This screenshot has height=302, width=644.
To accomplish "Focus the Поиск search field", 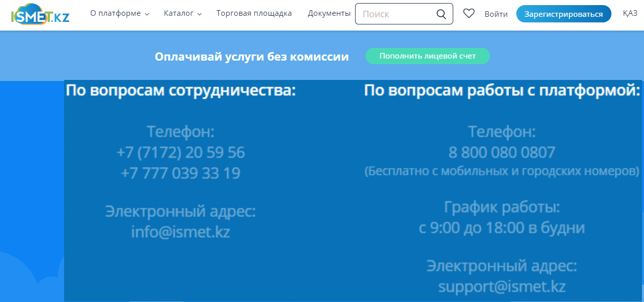I will pyautogui.click(x=397, y=14).
